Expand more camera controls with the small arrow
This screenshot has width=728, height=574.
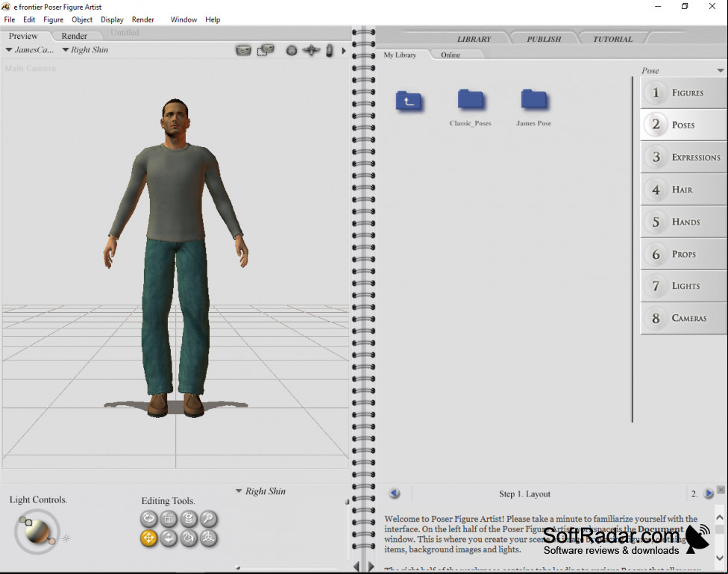pyautogui.click(x=344, y=51)
